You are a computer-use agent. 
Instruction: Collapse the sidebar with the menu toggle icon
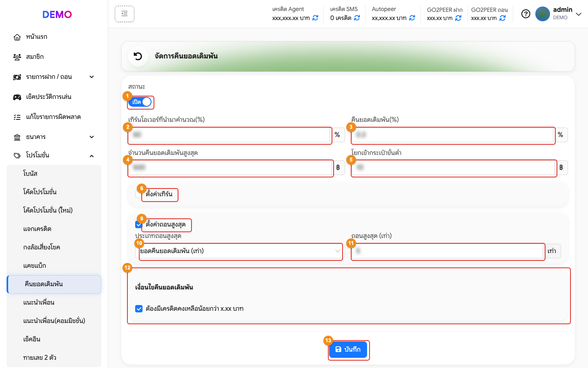coord(125,14)
